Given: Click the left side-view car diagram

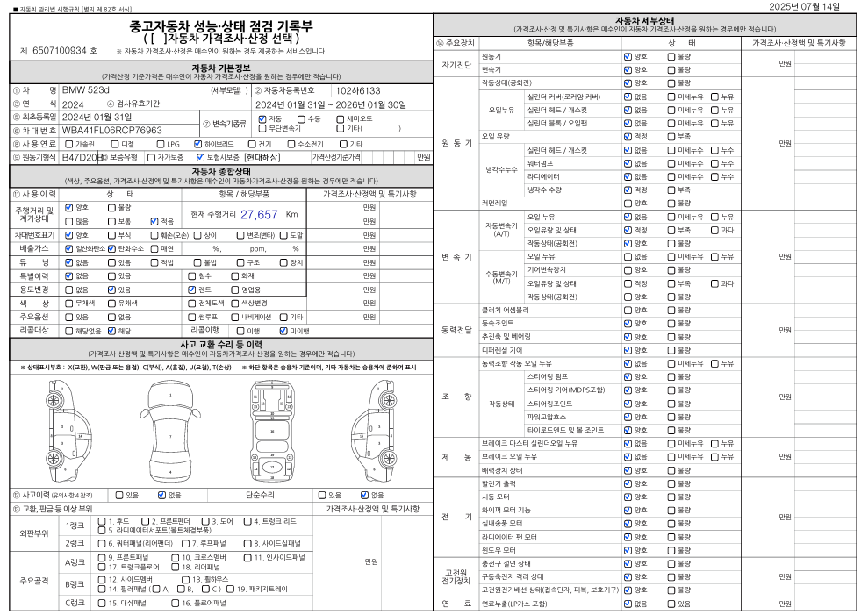Looking at the screenshot, I should [x=68, y=431].
